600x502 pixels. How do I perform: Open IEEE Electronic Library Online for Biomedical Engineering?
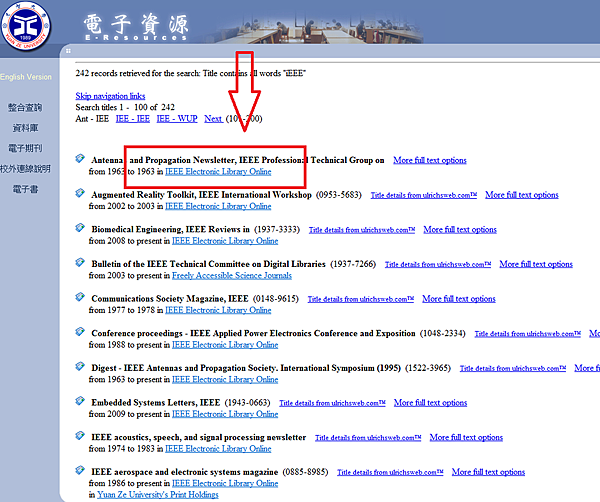click(225, 241)
